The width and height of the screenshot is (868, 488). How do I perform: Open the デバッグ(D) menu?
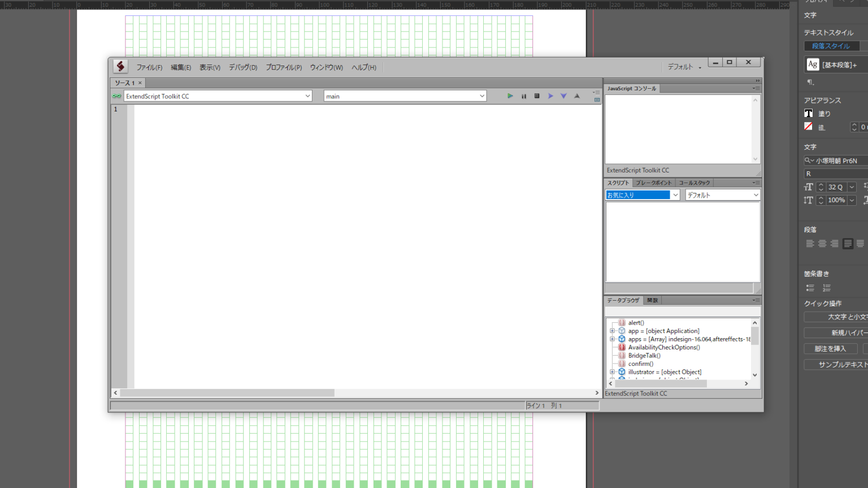(243, 67)
